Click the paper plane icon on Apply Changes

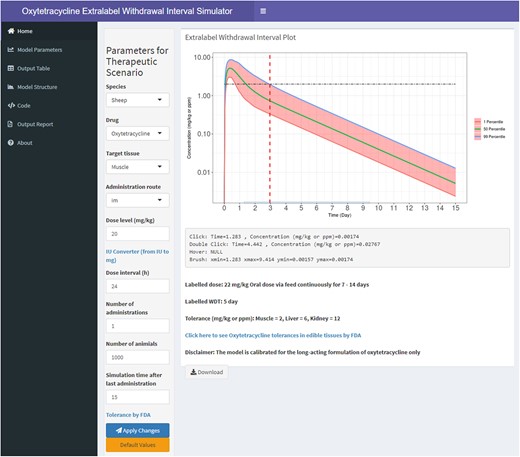tap(119, 430)
